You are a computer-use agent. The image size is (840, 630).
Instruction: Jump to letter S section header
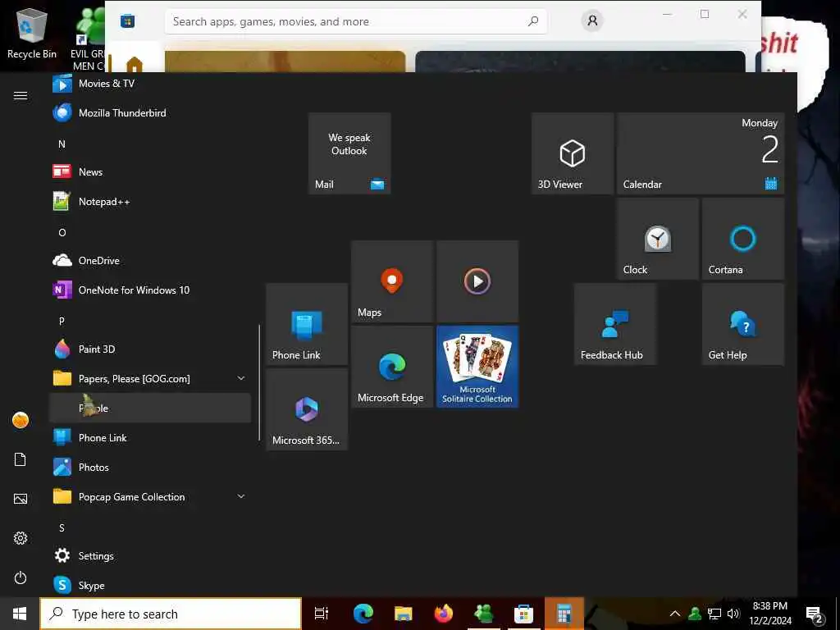tap(62, 527)
